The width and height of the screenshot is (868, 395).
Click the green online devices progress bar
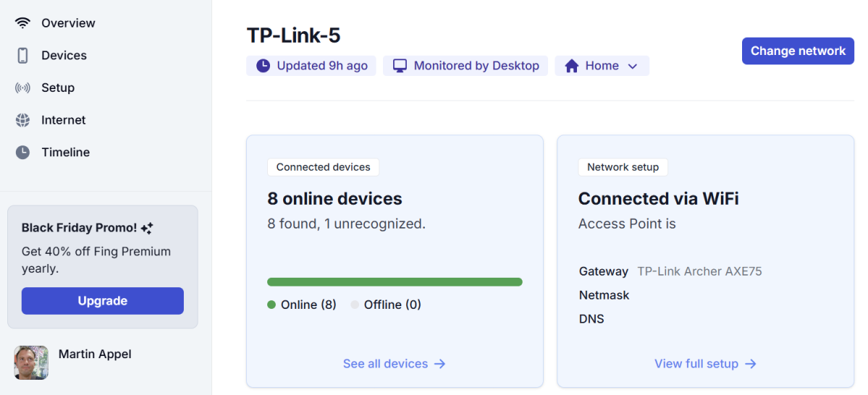[x=395, y=282]
